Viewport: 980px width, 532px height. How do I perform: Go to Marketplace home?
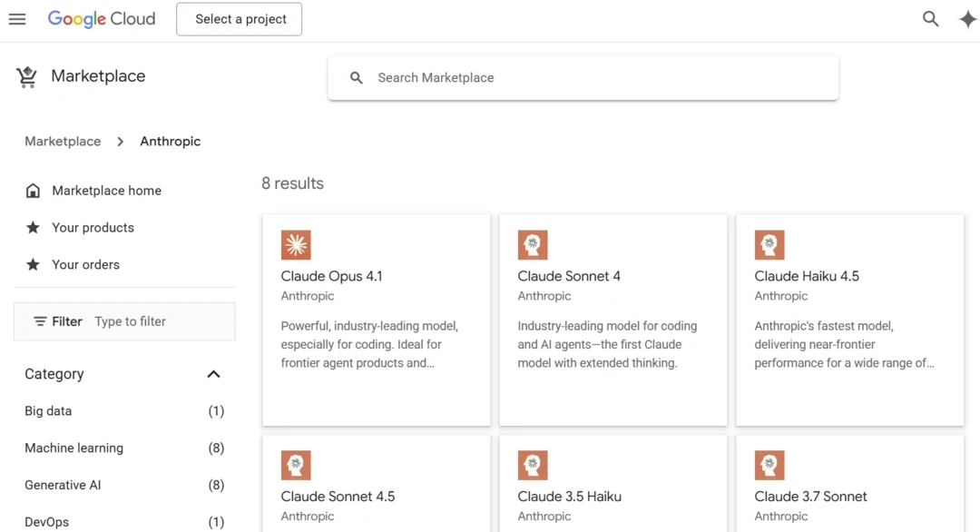(x=106, y=191)
